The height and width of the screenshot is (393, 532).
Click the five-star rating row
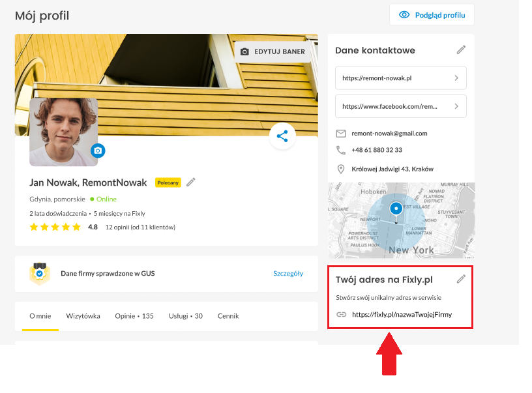(x=55, y=227)
